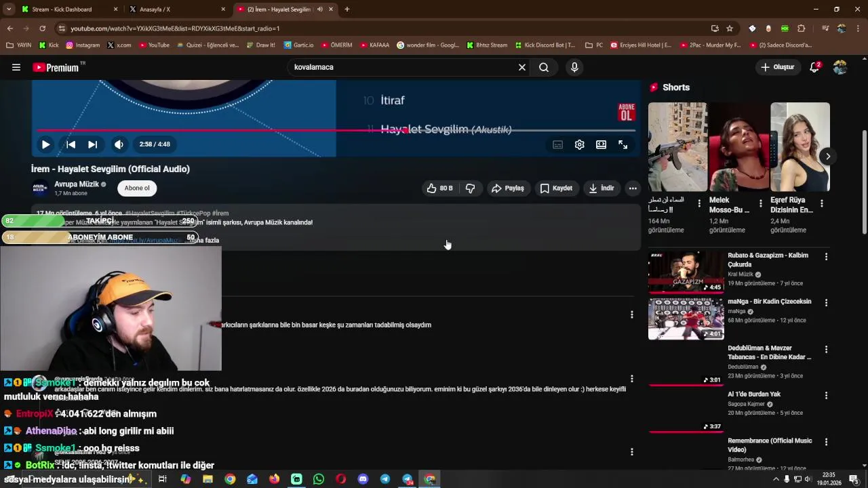The image size is (868, 488).
Task: Open Avrupa Müzik channel name link
Action: [77, 184]
